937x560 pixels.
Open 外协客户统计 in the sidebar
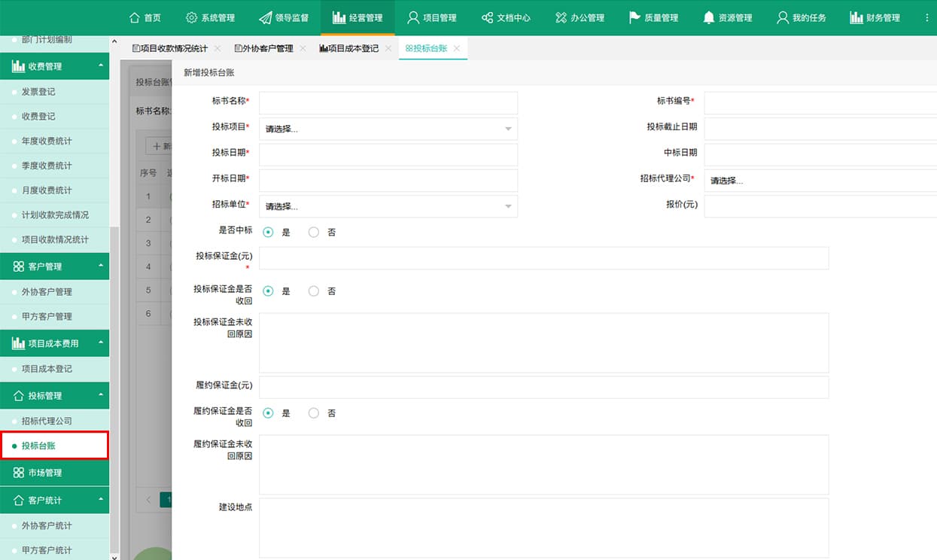pyautogui.click(x=54, y=525)
